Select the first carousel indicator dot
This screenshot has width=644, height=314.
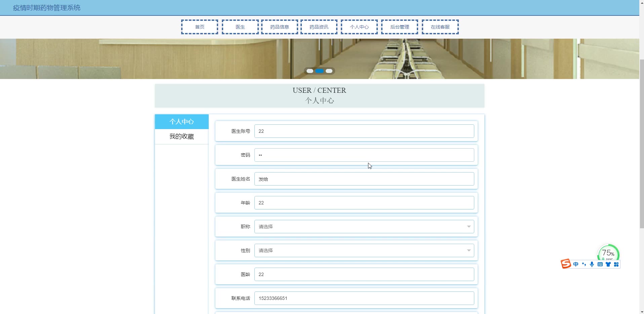pos(310,71)
